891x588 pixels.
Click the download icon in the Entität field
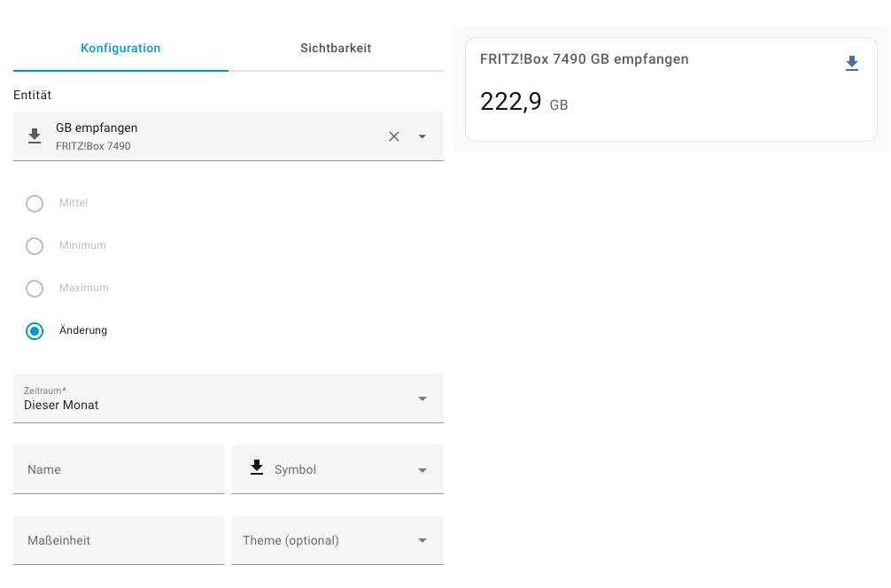tap(35, 135)
